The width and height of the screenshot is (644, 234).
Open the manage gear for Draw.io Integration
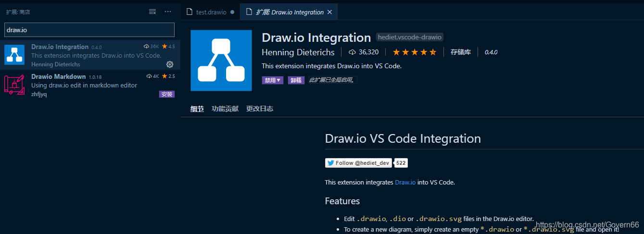point(170,64)
